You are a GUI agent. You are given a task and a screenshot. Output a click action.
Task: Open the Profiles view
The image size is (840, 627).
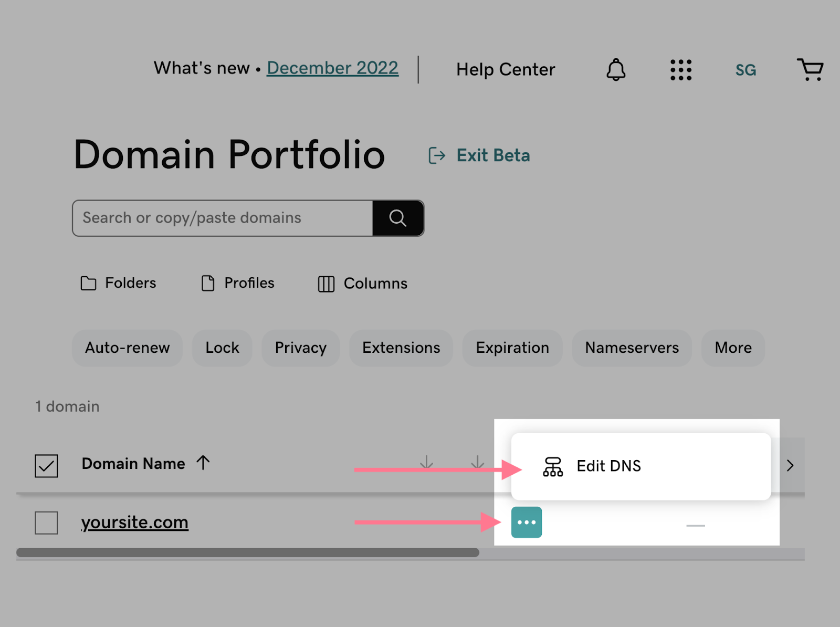pyautogui.click(x=238, y=283)
